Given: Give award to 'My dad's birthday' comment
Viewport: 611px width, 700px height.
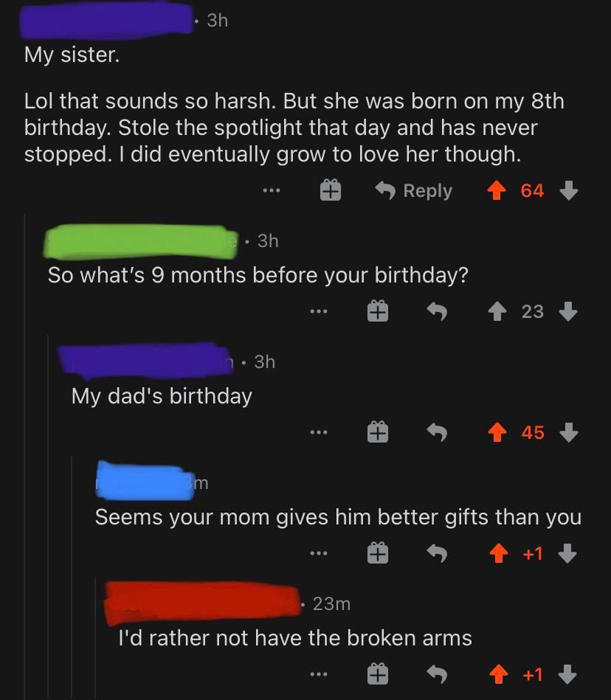Looking at the screenshot, I should [x=378, y=433].
